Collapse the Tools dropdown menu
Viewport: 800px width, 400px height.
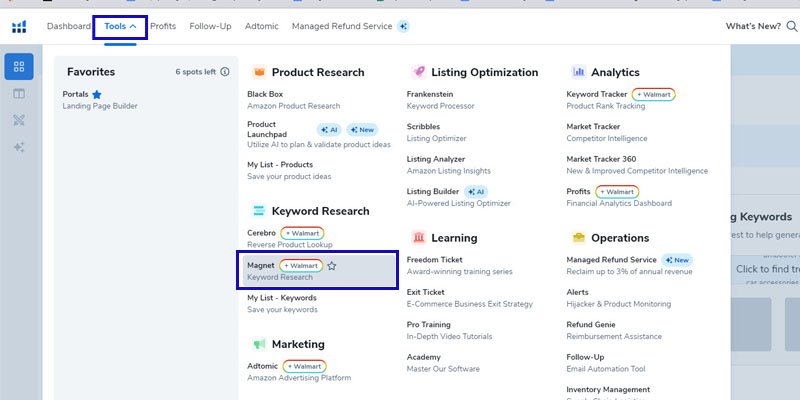[120, 27]
